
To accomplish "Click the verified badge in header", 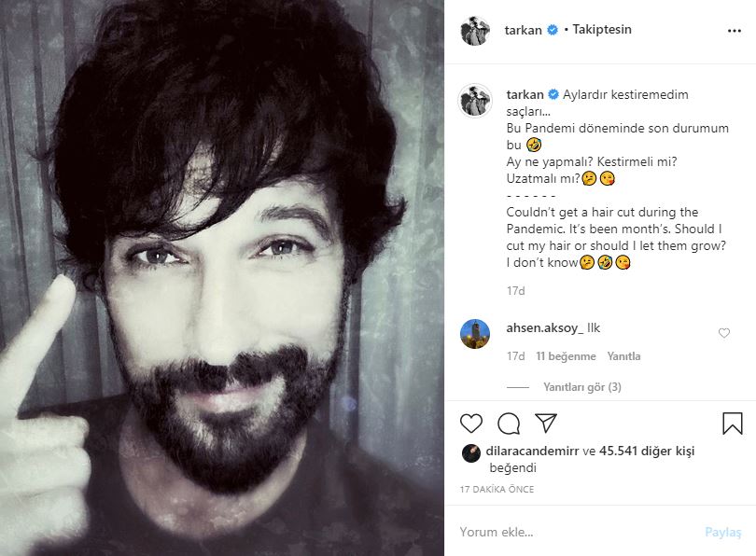I will (553, 30).
